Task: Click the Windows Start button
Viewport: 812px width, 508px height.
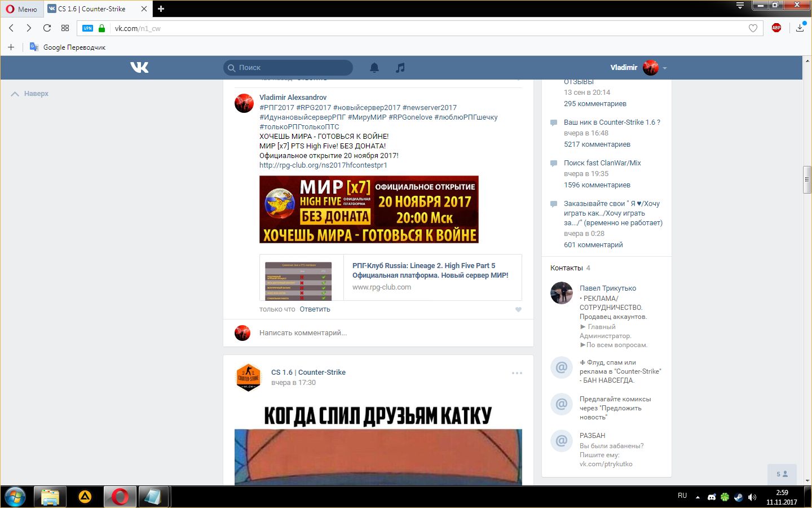Action: (x=15, y=497)
